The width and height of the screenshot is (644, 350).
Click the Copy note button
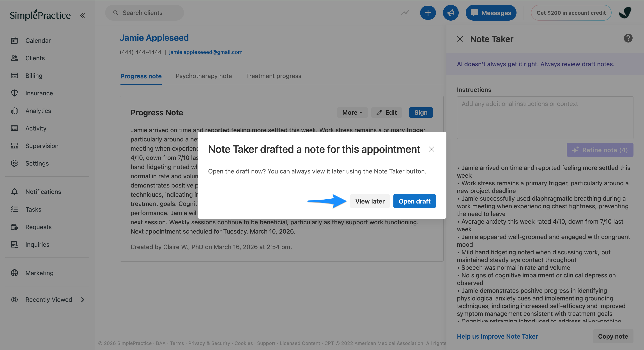[613, 336]
